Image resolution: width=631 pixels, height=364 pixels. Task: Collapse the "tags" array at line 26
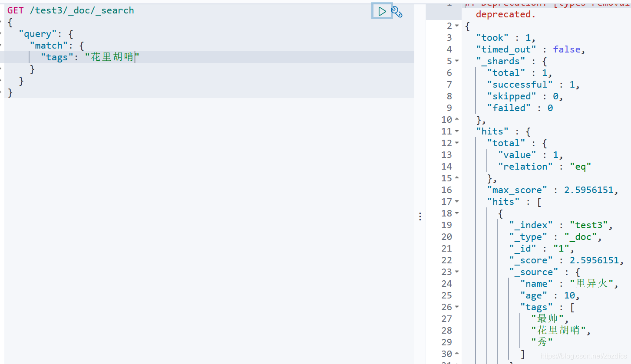click(456, 307)
